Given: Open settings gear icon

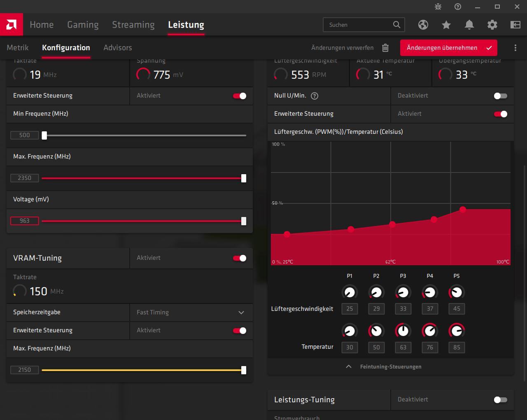Looking at the screenshot, I should click(x=492, y=25).
